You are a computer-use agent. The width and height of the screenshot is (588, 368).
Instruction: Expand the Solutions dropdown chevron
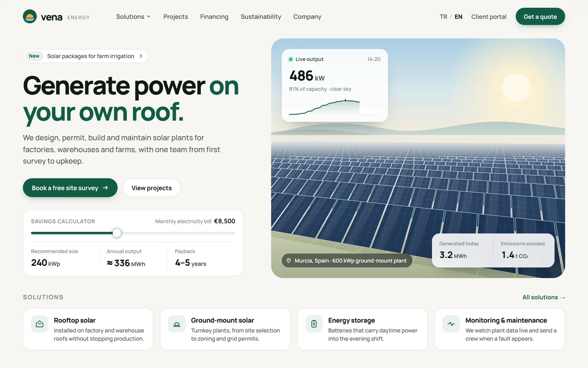(149, 17)
